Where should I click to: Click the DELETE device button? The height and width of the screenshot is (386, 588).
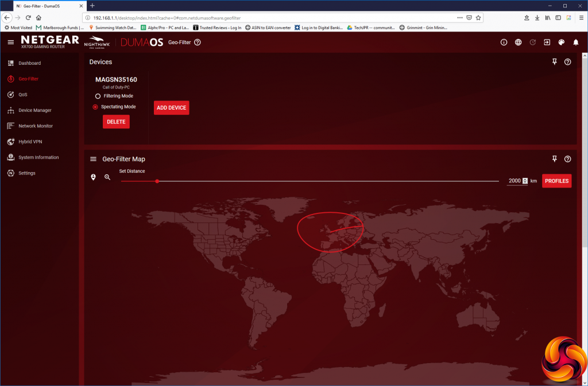coord(116,122)
